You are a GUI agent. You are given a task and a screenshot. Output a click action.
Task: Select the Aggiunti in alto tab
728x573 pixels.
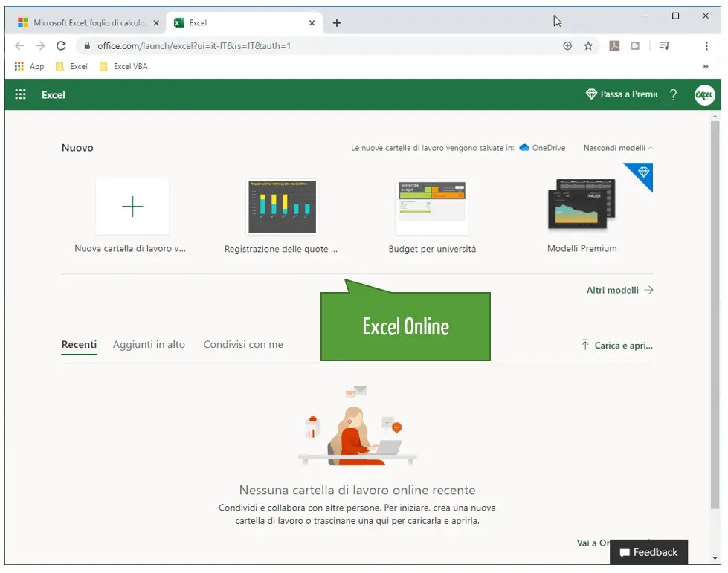coord(149,345)
